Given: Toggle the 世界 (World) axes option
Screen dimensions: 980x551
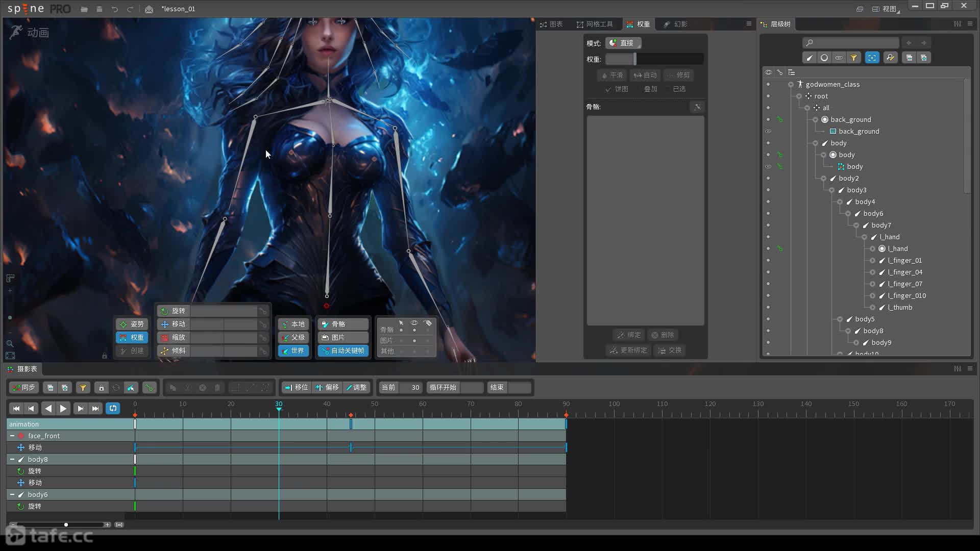Looking at the screenshot, I should pos(293,350).
